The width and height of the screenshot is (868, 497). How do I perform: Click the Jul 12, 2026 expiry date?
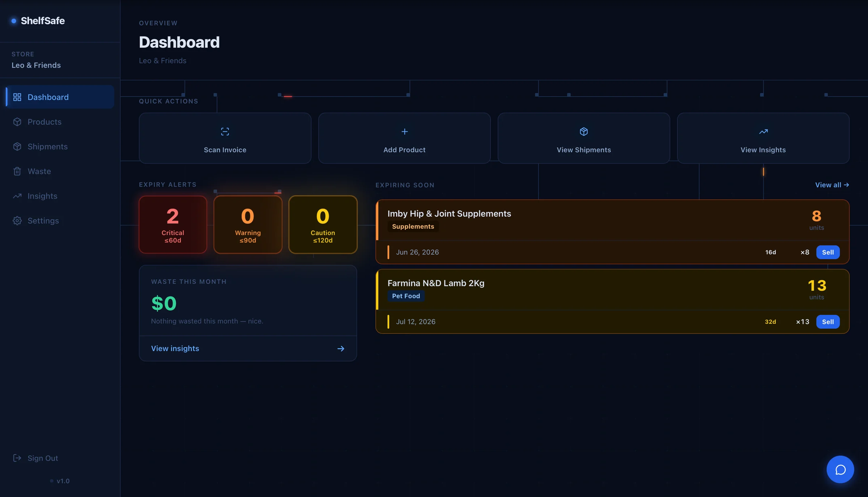click(416, 322)
